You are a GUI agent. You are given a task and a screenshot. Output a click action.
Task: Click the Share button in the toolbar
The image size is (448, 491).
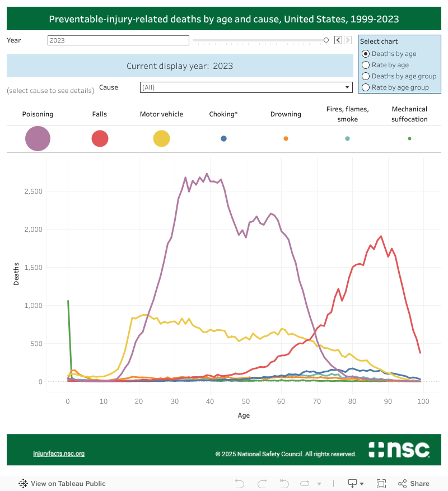[x=413, y=483]
